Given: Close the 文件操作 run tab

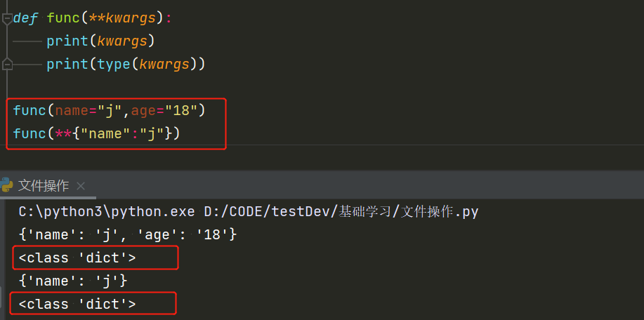Looking at the screenshot, I should pyautogui.click(x=81, y=186).
